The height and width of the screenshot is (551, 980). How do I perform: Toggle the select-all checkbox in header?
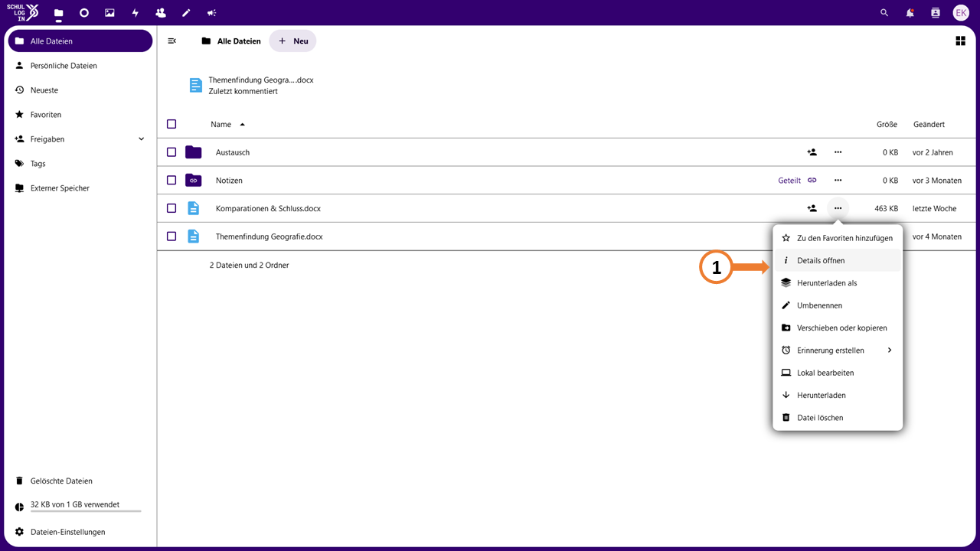point(171,124)
